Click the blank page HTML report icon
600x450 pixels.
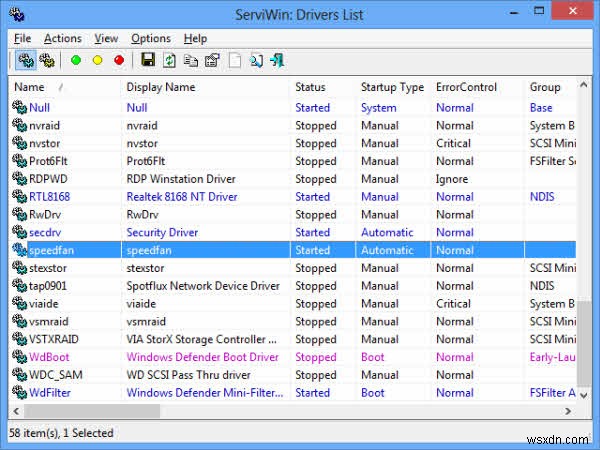(235, 60)
